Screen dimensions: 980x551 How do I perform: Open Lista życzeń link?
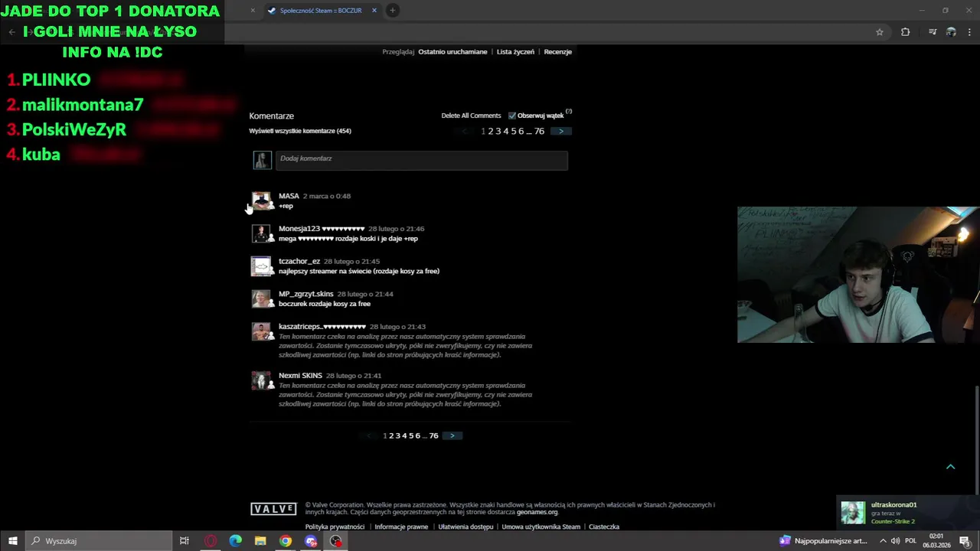515,52
